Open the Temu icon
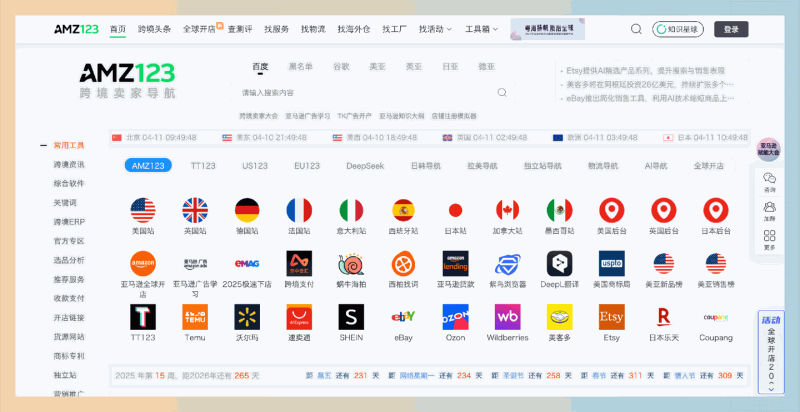The image size is (800, 412). point(195,317)
